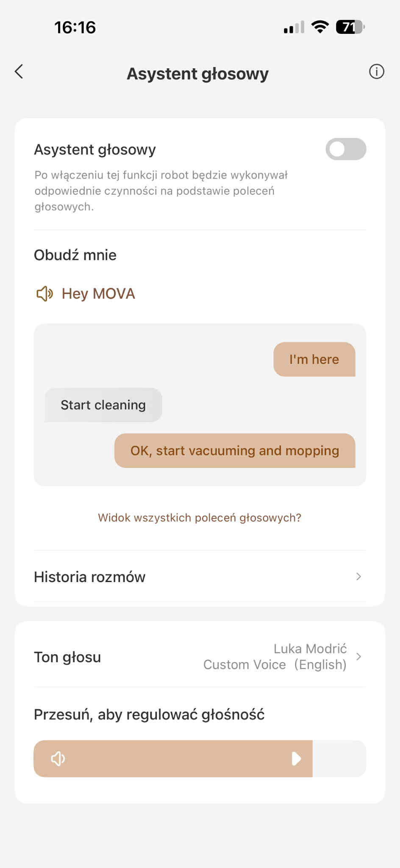Open Widok wszystkich poleceń głosowych link
The image size is (400, 868).
pyautogui.click(x=200, y=518)
